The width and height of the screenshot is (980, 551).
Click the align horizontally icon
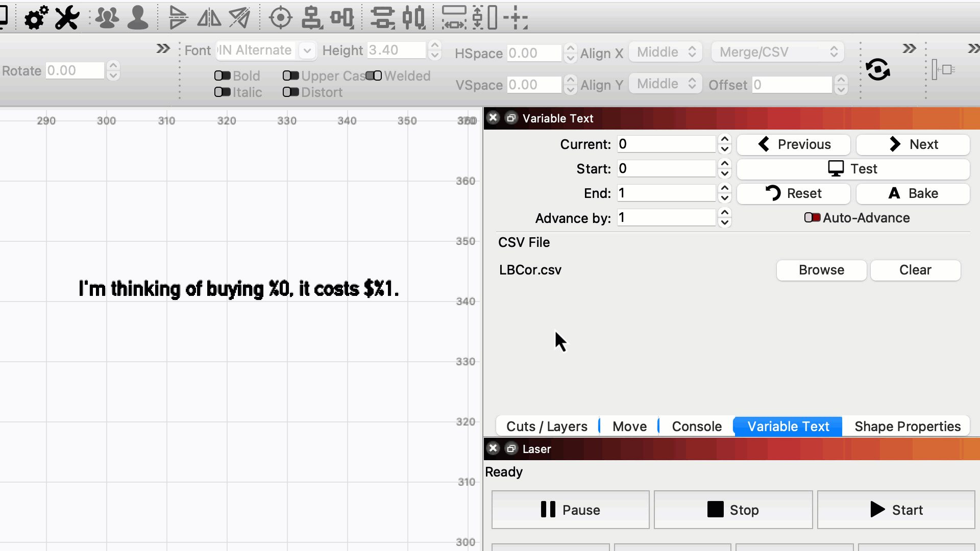(342, 18)
